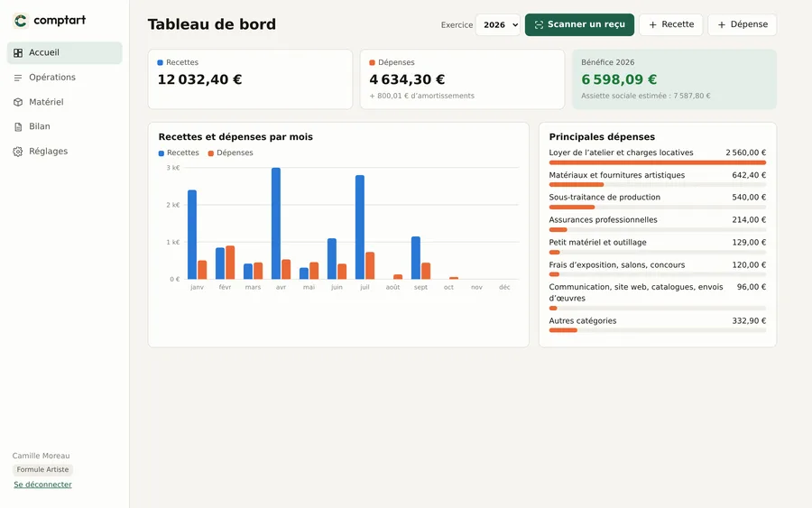
Task: Click the Bénéfice amount 6 598,09 €
Action: tap(619, 79)
